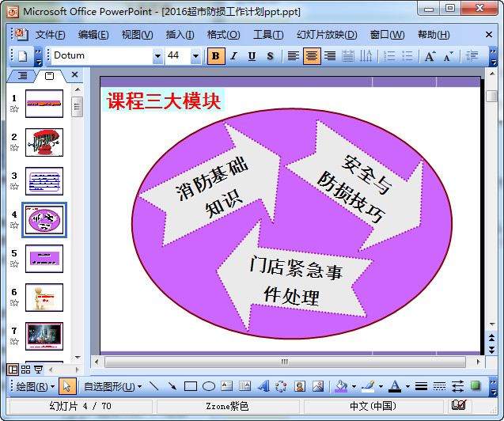The height and width of the screenshot is (421, 504).
Task: Click the Distribute text icon
Action: (348, 56)
